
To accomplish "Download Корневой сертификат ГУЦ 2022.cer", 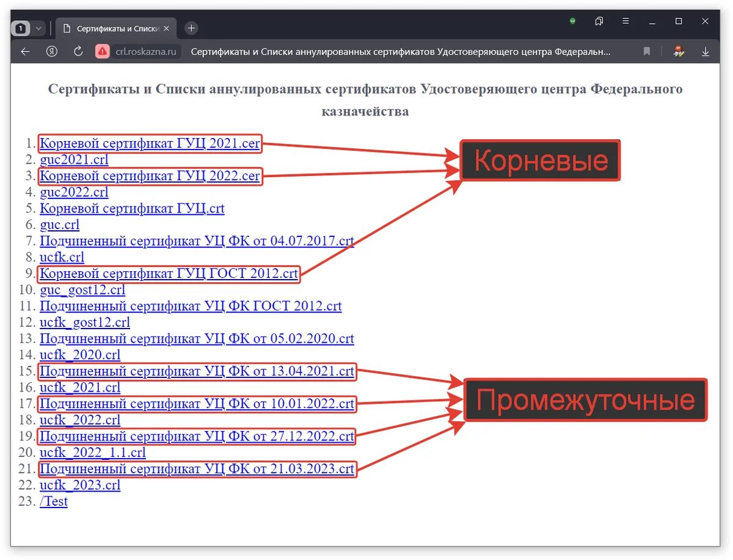I will coord(150,176).
